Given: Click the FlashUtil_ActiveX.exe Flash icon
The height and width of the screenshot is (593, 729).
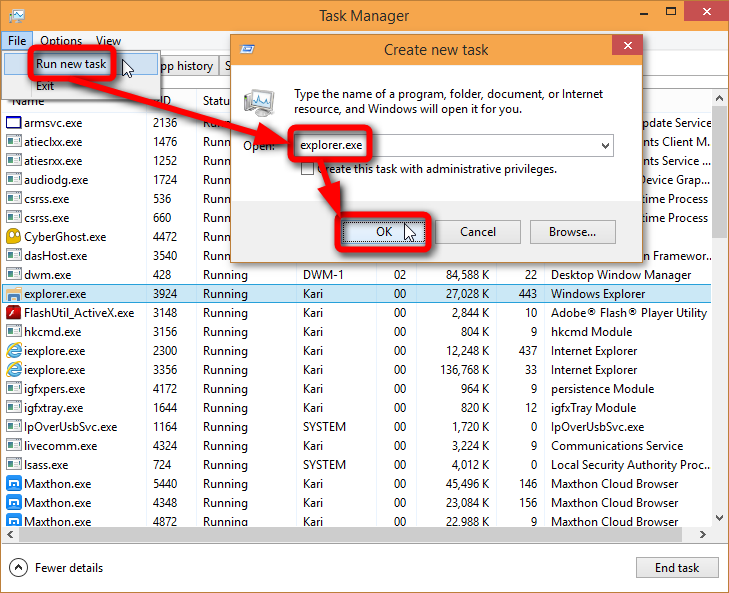Looking at the screenshot, I should coord(13,313).
